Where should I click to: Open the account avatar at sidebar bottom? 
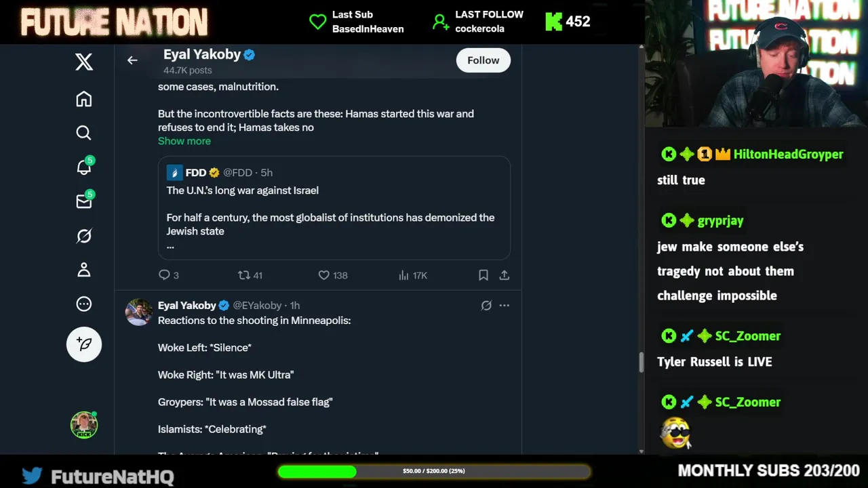[84, 425]
